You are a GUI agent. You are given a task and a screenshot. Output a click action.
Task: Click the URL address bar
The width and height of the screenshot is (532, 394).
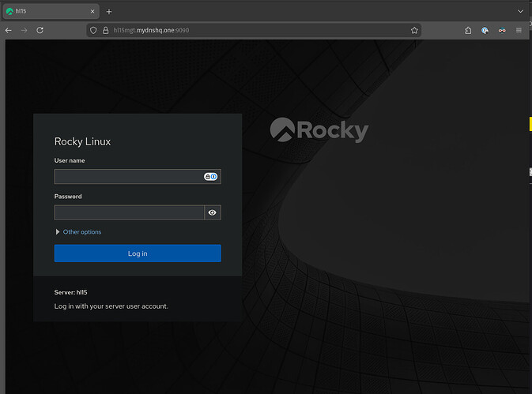(253, 30)
